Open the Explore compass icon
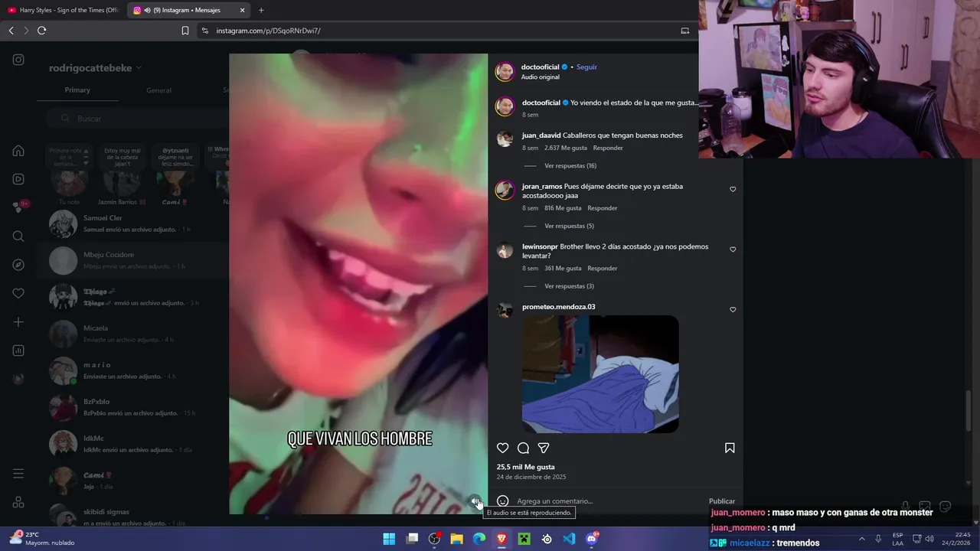 18,265
